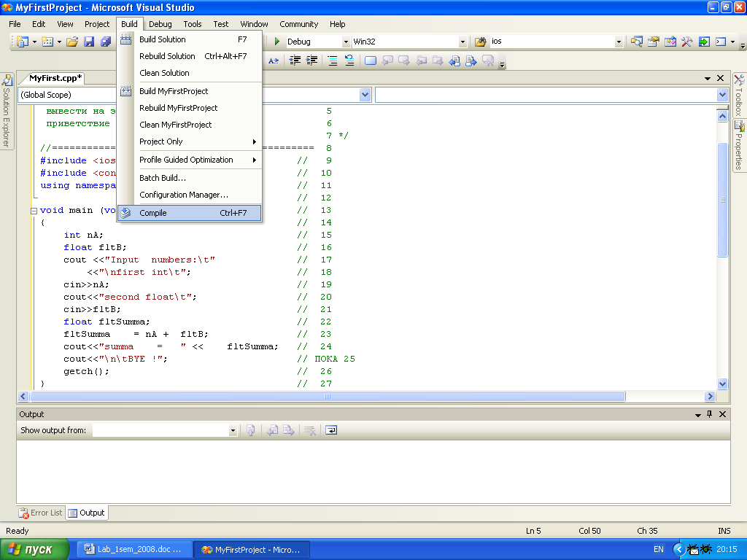Toggle a bookmark on the current line

(371, 61)
